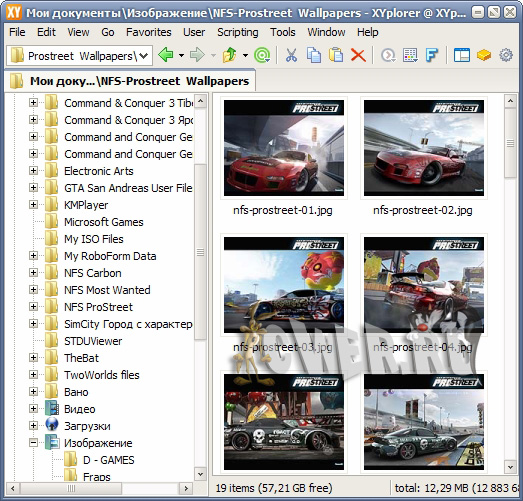Screen dimensions: 523x501
Task: Select the nfs-prostreet-03.jpg thumbnail image
Action: (284, 285)
